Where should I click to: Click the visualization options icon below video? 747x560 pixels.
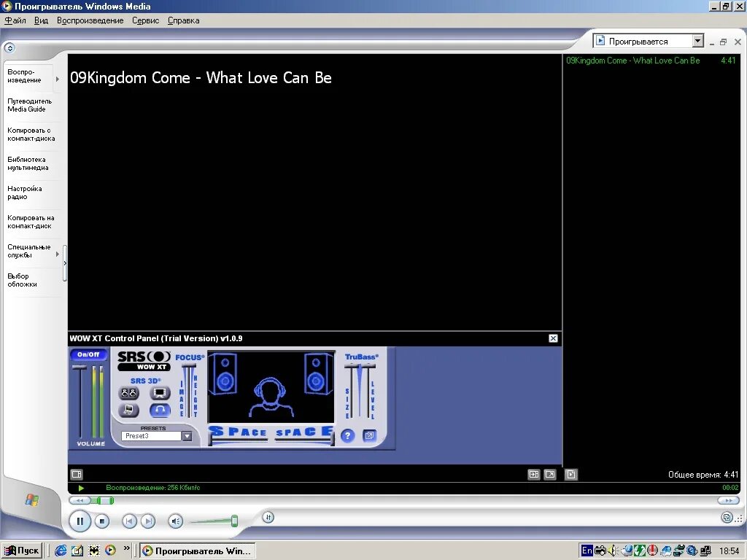pyautogui.click(x=76, y=474)
